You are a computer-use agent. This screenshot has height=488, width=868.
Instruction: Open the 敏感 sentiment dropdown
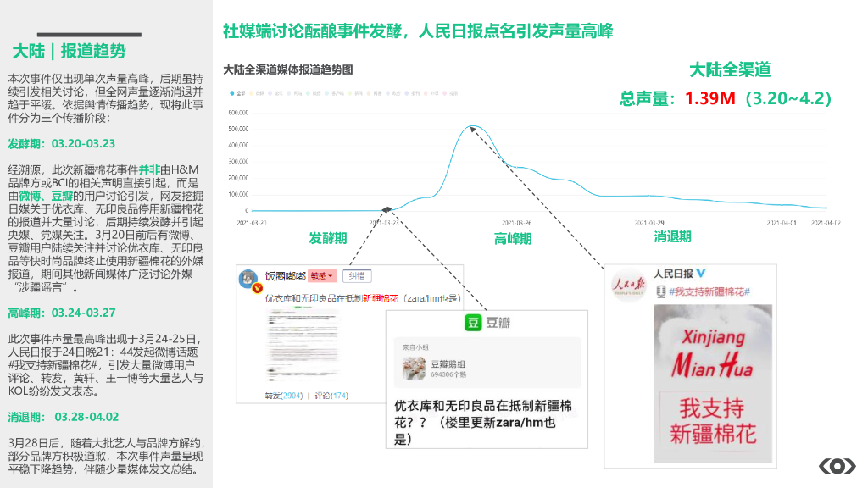322,275
